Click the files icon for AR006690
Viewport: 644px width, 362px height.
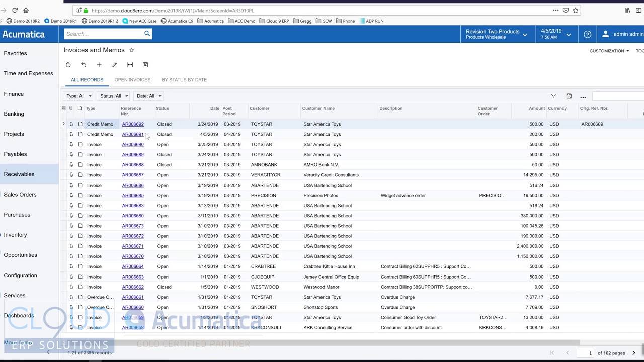click(x=71, y=144)
